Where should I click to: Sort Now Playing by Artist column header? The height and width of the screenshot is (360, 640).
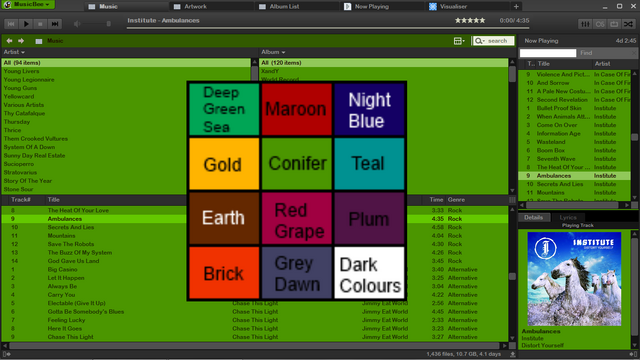(602, 64)
